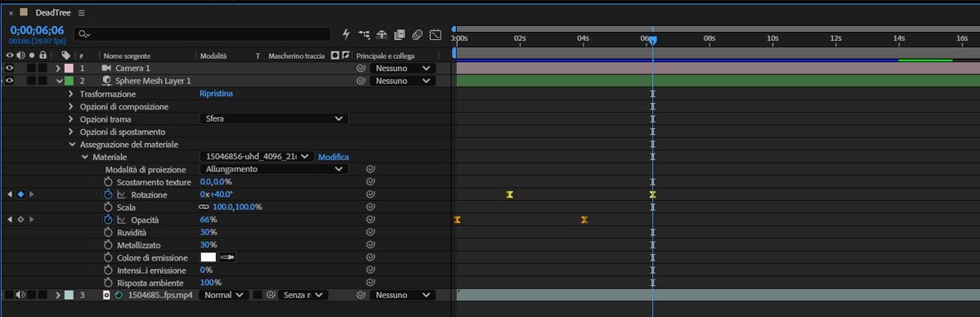The width and height of the screenshot is (980, 317).
Task: Toggle Live Update lightning icon
Action: [x=347, y=33]
